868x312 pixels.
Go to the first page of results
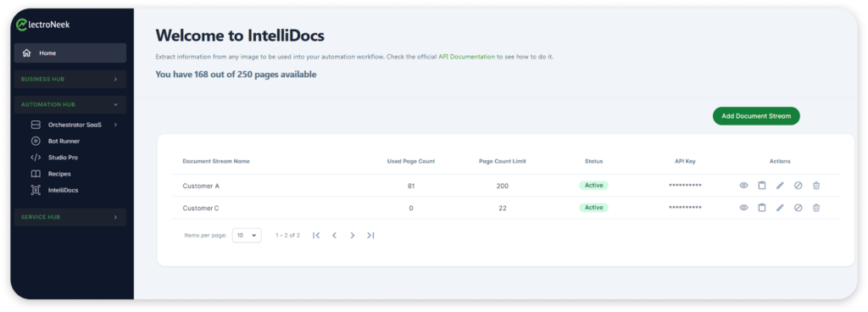click(x=316, y=236)
